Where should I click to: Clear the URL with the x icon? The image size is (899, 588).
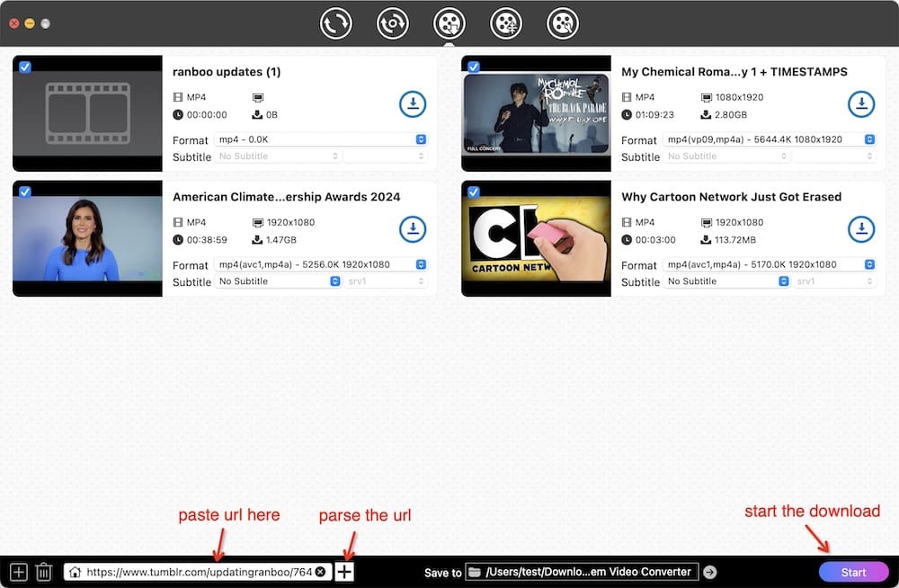click(320, 571)
